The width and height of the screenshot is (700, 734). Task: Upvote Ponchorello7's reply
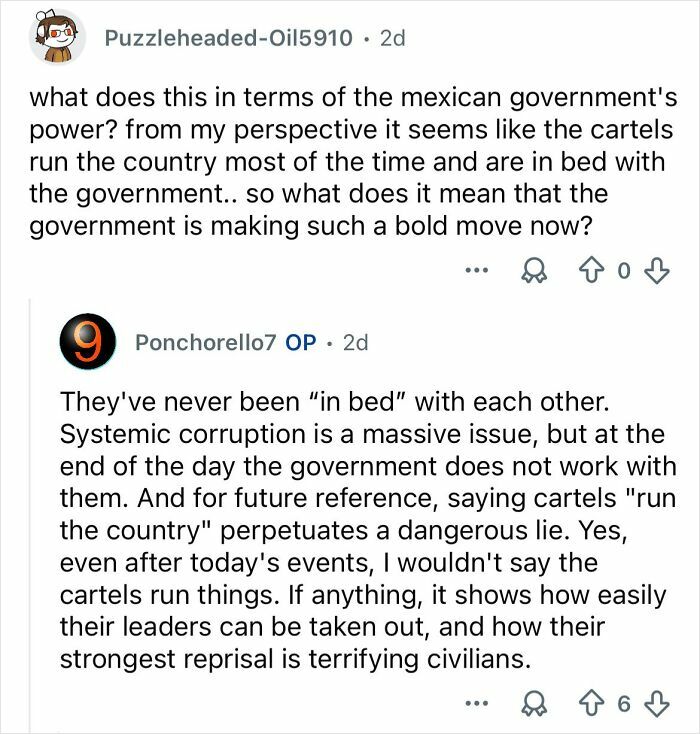[591, 703]
